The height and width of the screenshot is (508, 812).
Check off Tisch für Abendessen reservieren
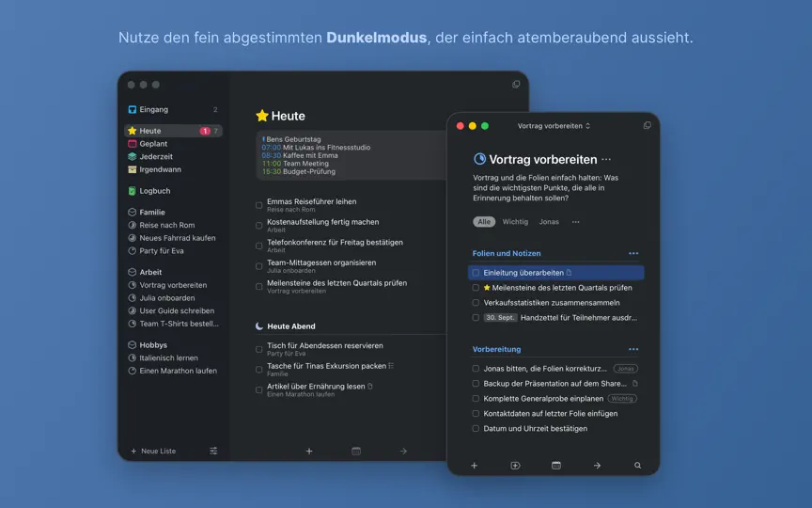pos(259,349)
